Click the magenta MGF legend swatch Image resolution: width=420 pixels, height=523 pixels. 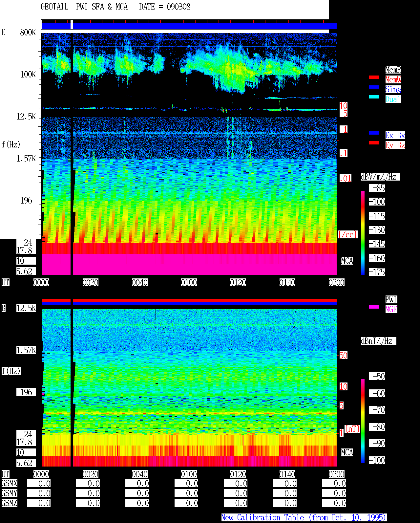point(374,307)
